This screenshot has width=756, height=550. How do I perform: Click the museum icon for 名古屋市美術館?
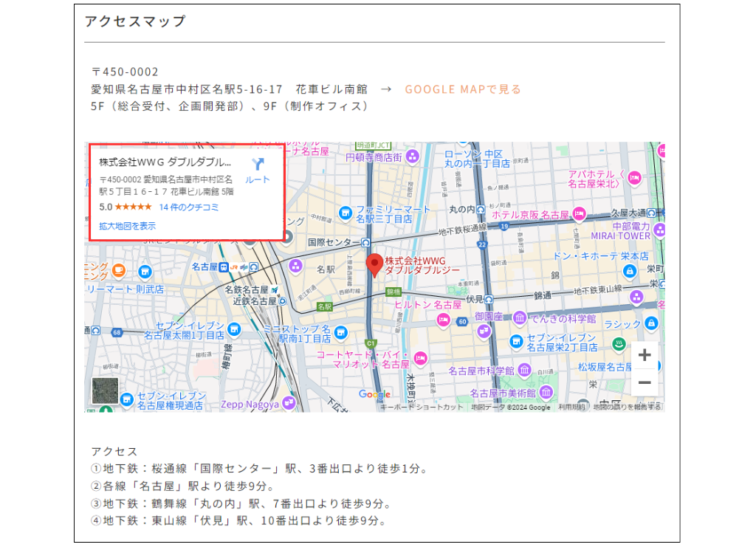tap(547, 392)
